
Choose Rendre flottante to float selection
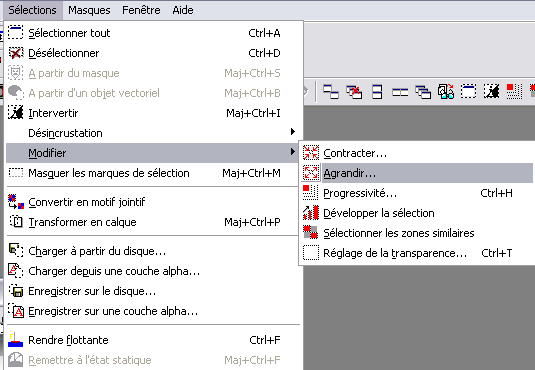pos(153,340)
